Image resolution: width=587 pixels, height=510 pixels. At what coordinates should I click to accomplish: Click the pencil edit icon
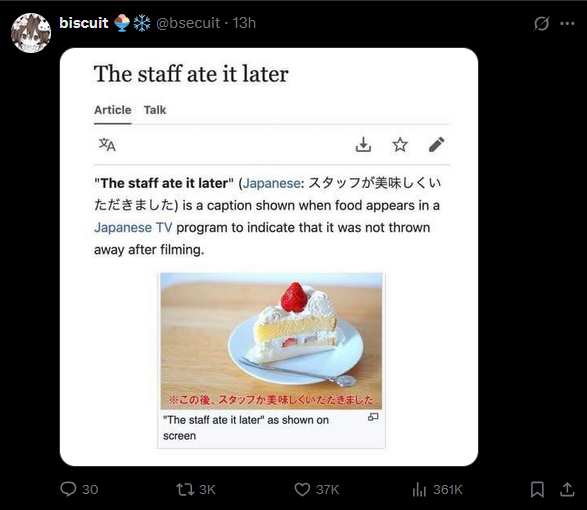437,145
